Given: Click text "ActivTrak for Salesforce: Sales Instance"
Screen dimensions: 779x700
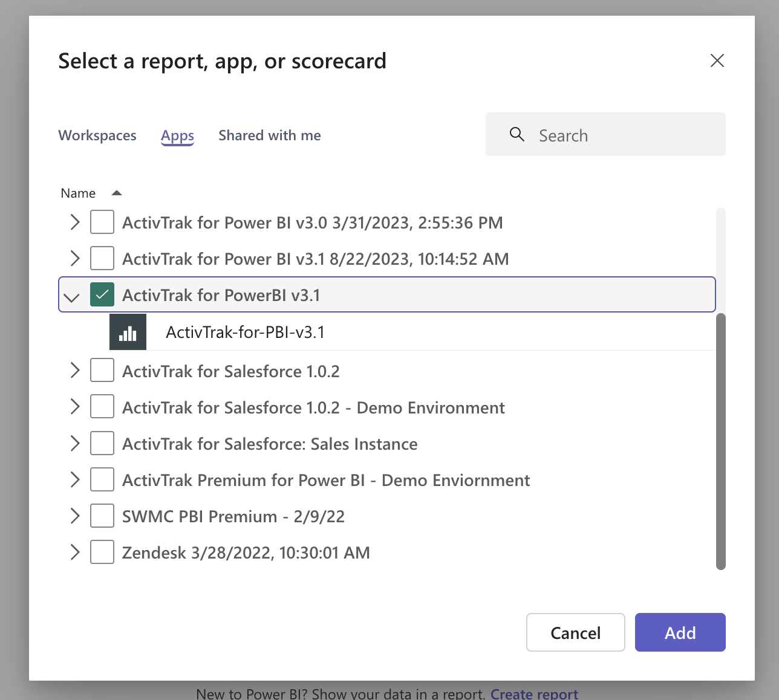Looking at the screenshot, I should (x=270, y=444).
